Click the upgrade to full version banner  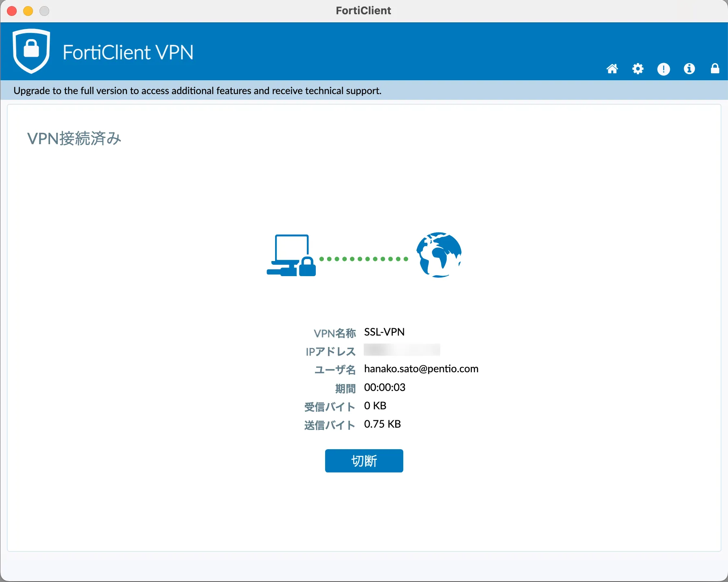click(x=197, y=90)
